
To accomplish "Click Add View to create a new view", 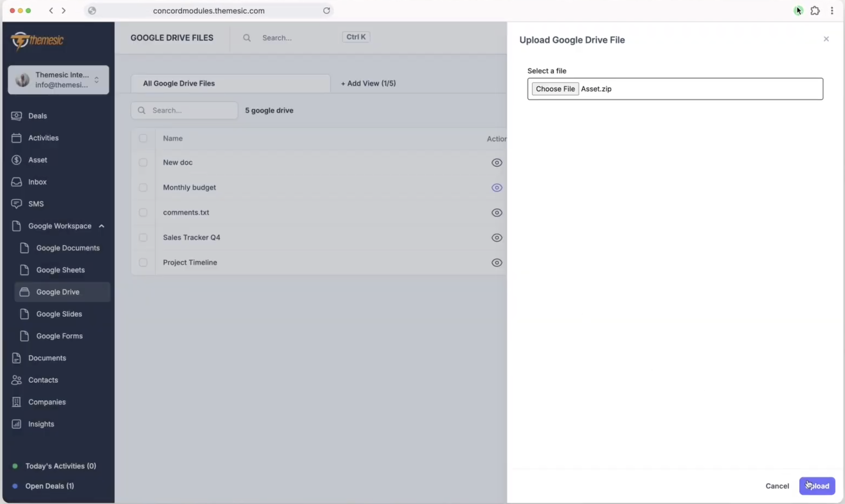I will [368, 83].
